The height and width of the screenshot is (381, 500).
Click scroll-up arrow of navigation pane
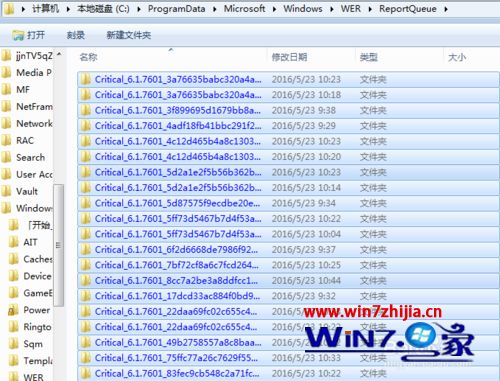tap(59, 53)
